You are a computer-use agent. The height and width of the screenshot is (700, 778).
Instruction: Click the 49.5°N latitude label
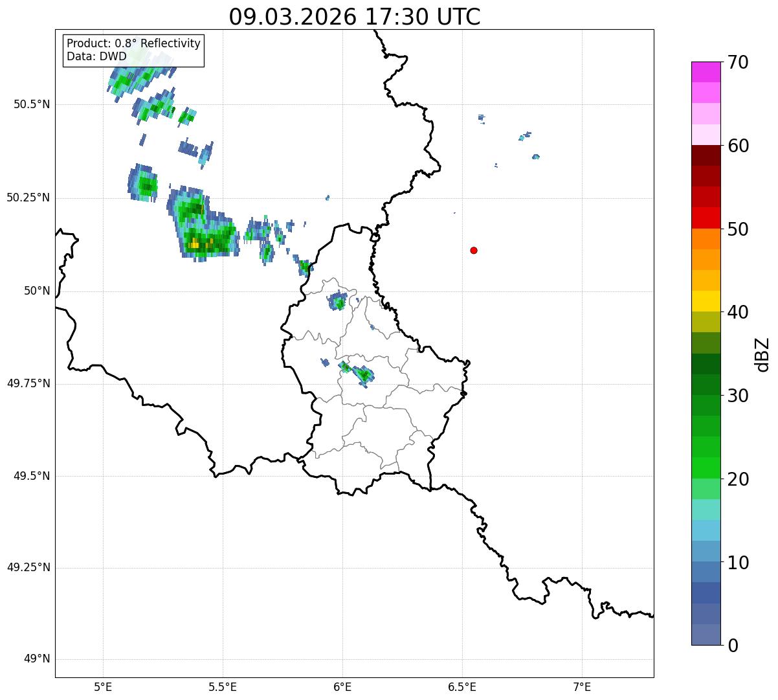tap(32, 476)
